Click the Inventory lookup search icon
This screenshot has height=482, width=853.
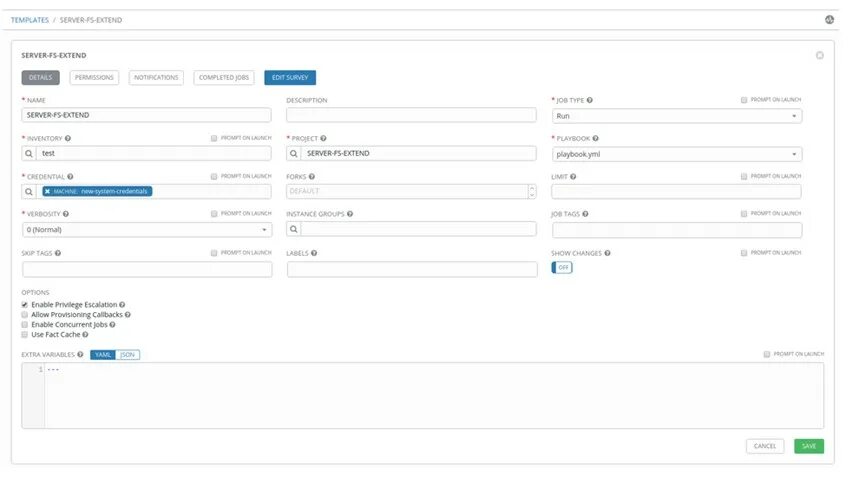[29, 153]
